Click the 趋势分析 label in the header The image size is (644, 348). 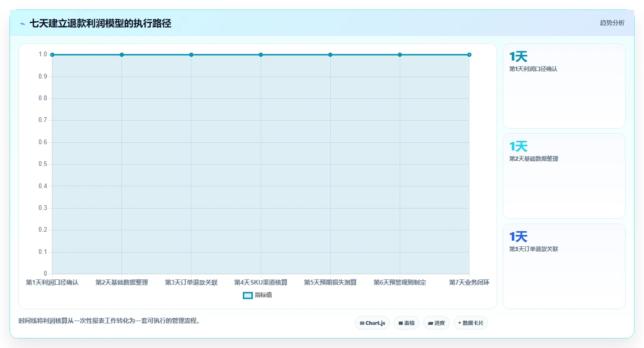coord(612,23)
